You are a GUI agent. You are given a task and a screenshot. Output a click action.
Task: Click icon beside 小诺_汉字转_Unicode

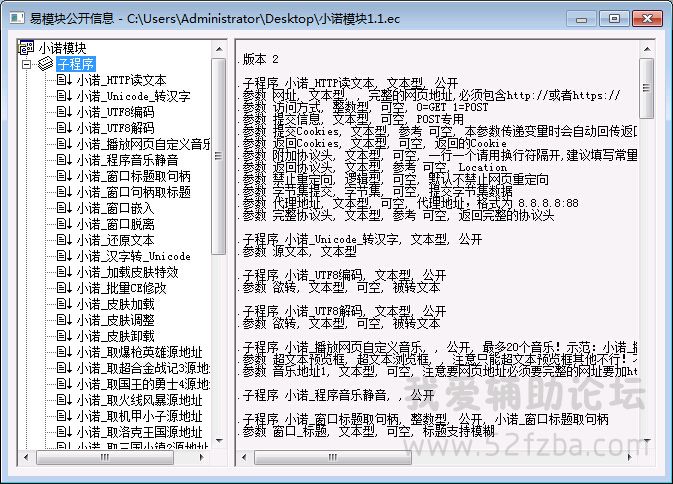point(64,256)
